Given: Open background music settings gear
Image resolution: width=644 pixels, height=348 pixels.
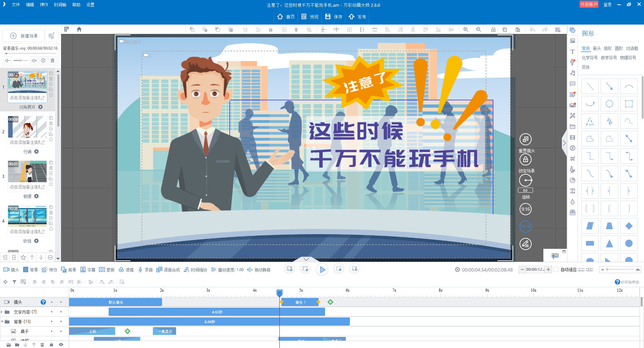Looking at the screenshot, I should pyautogui.click(x=43, y=60).
